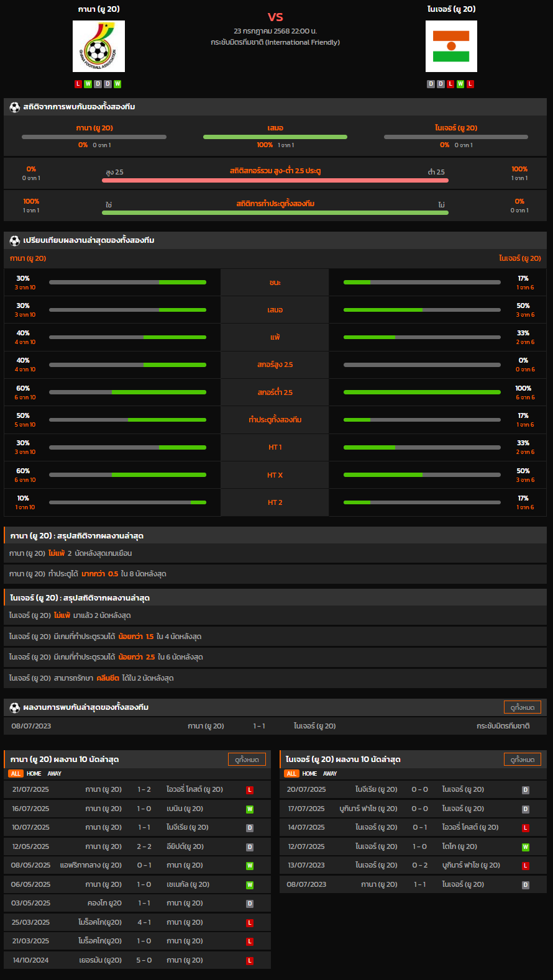Click the HT X comparison row label

[x=275, y=475]
